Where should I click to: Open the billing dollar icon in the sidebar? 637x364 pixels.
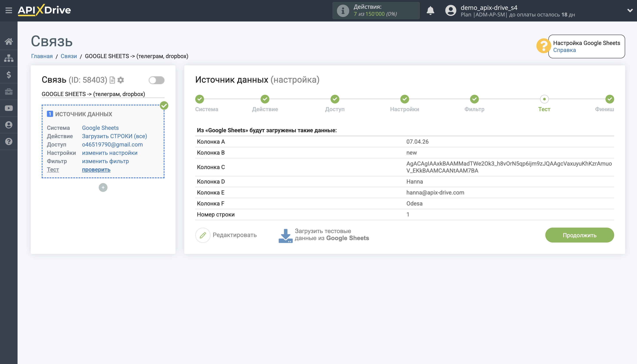pyautogui.click(x=9, y=75)
